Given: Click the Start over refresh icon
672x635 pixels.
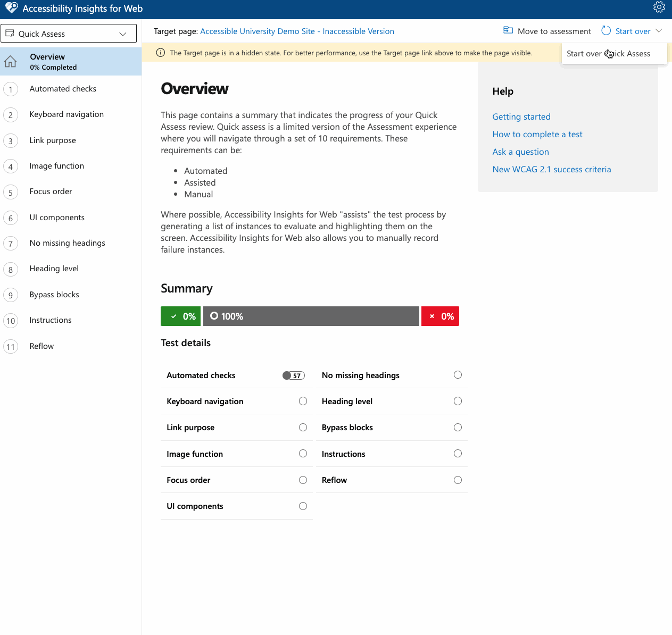Looking at the screenshot, I should (x=606, y=30).
